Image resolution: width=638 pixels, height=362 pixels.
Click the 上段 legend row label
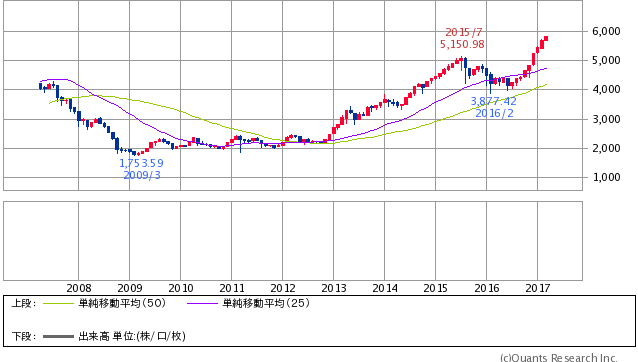pos(24,303)
